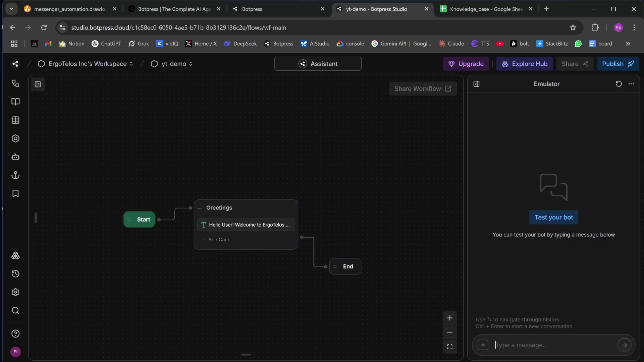Open Explore Hub
This screenshot has height=362, width=644.
[x=525, y=64]
